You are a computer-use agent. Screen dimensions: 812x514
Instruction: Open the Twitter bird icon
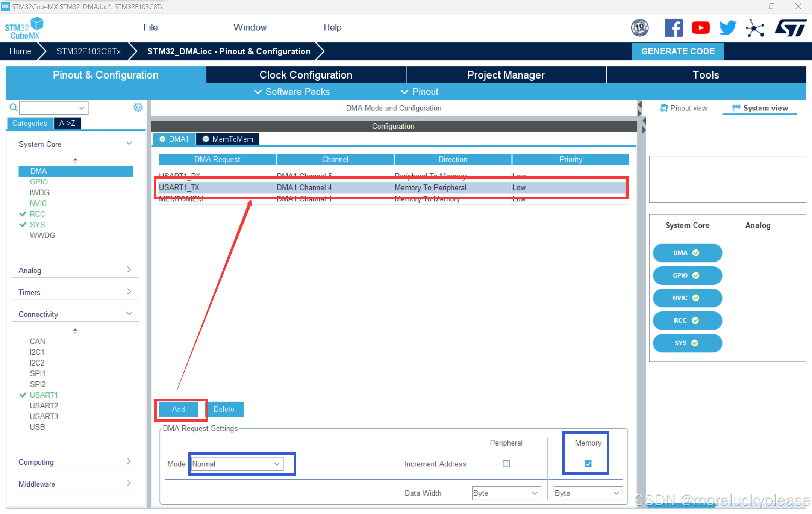click(727, 28)
